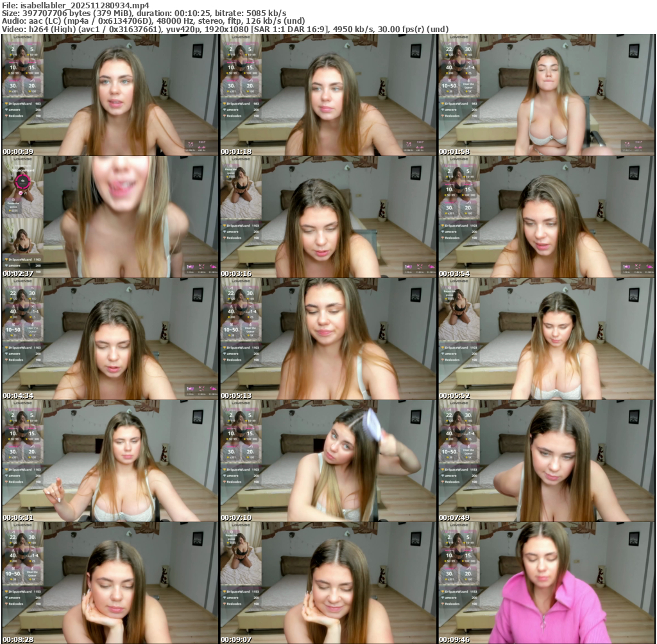Select the Size and duration header line
Screen dimensions: 657x644
point(144,13)
